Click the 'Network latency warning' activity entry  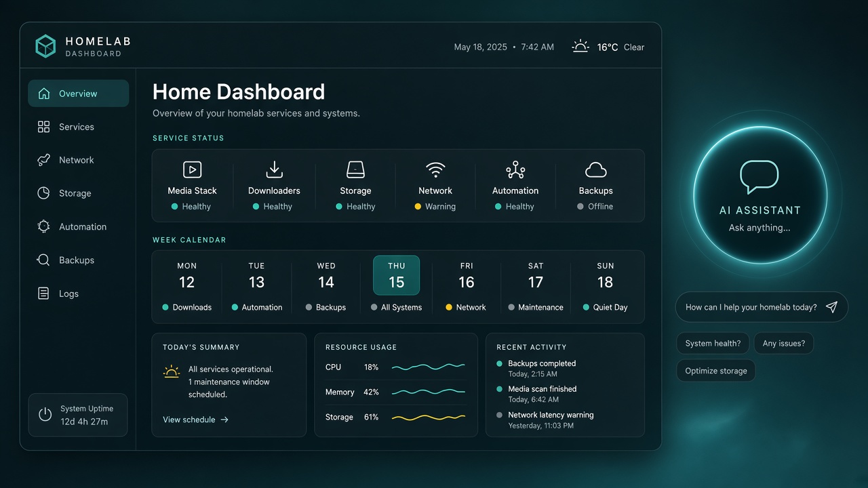pos(545,420)
